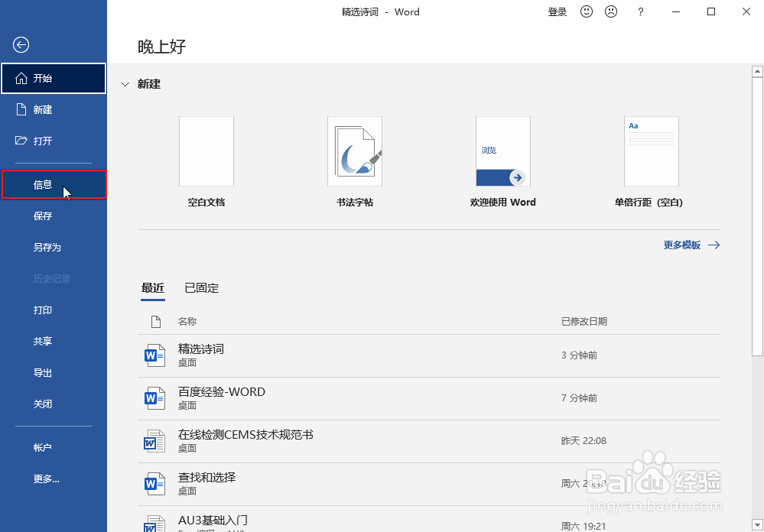The image size is (764, 532).
Task: Open recent file AU3基础入门
Action: [x=429, y=519]
